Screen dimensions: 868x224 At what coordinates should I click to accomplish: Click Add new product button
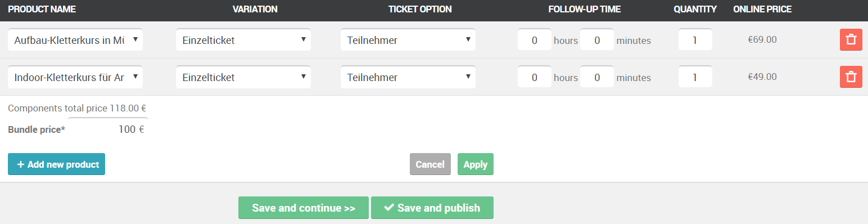coord(56,164)
